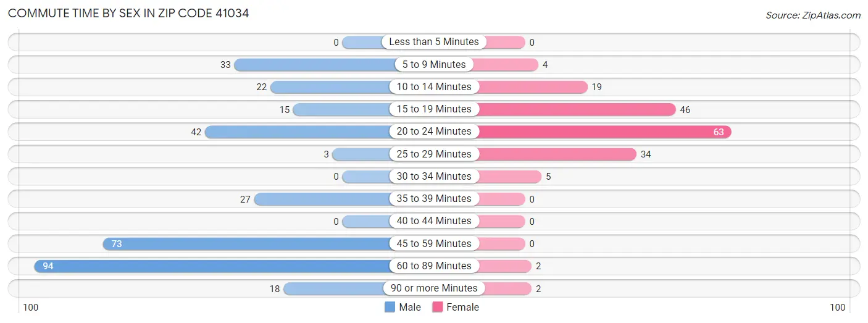Image resolution: width=868 pixels, height=323 pixels.
Task: Click the Male legend color swatch
Action: point(390,307)
